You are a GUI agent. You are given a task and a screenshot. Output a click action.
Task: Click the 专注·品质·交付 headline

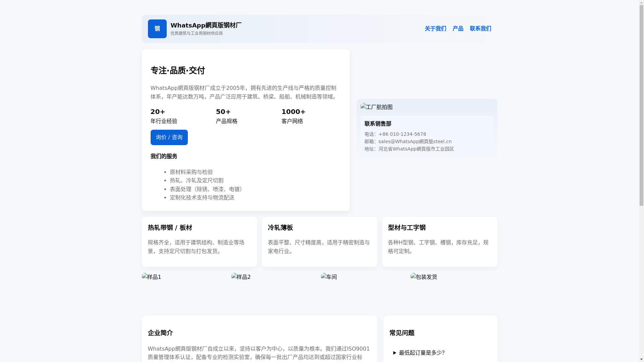pos(178,70)
